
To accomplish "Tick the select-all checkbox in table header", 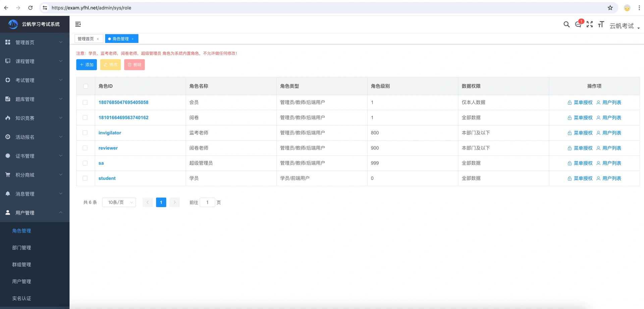I will coord(86,86).
